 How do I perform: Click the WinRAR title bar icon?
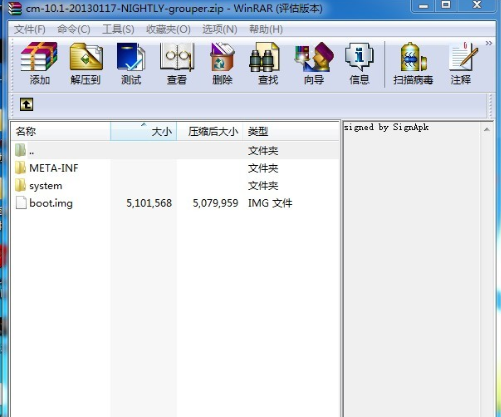[x=14, y=8]
